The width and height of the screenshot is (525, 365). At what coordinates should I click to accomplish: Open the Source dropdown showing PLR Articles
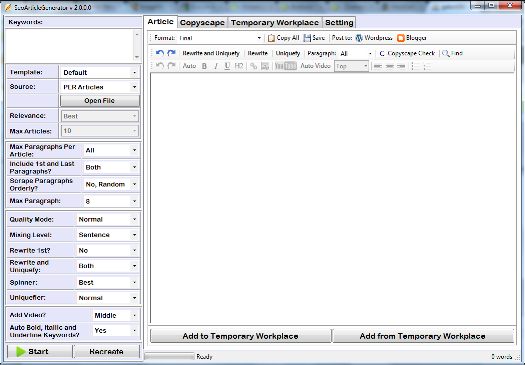coord(99,87)
